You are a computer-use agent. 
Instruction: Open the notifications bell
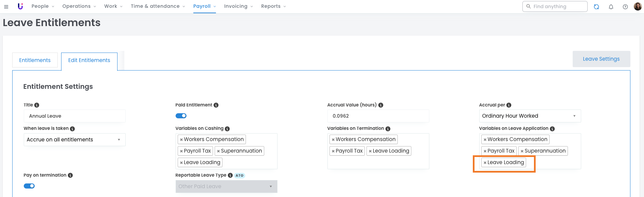tap(611, 6)
